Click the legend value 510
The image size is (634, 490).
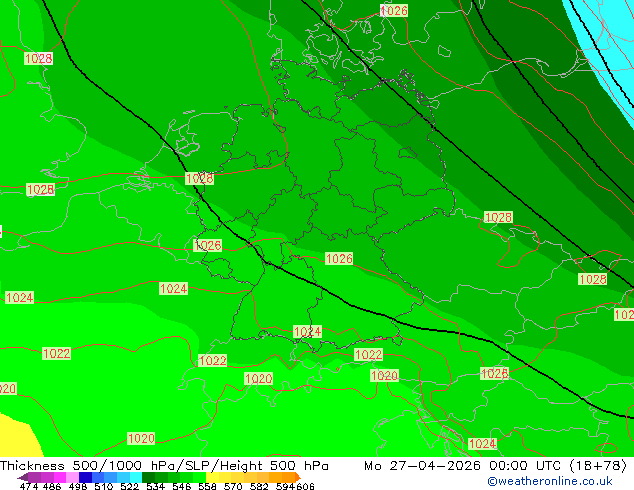coord(104,486)
